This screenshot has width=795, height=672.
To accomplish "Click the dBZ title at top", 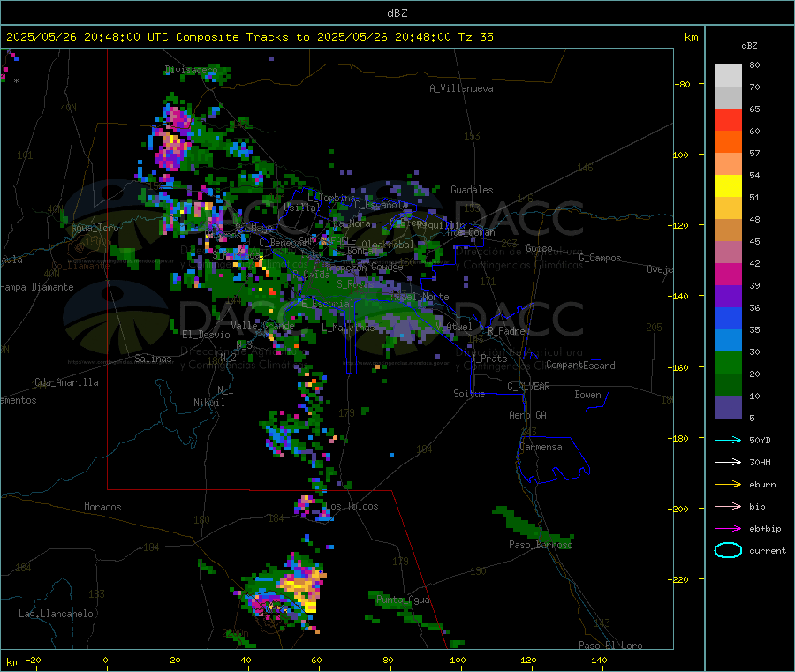I will (x=397, y=13).
